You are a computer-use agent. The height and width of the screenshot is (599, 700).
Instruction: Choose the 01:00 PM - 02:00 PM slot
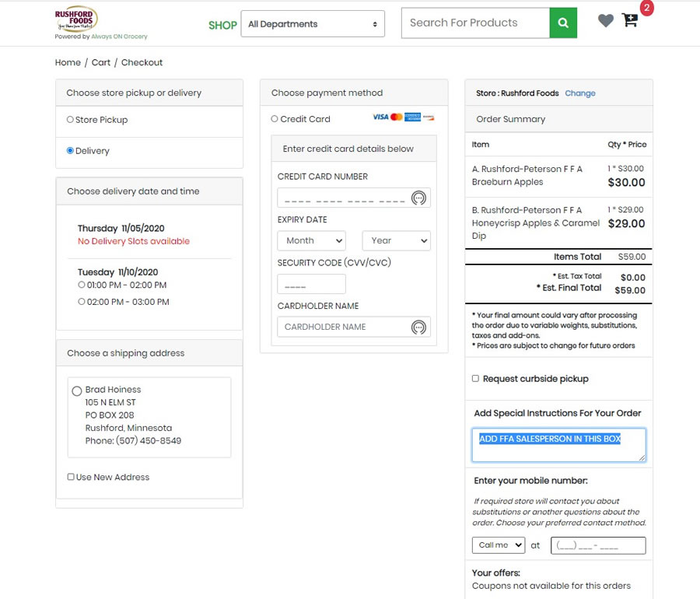pyautogui.click(x=81, y=285)
